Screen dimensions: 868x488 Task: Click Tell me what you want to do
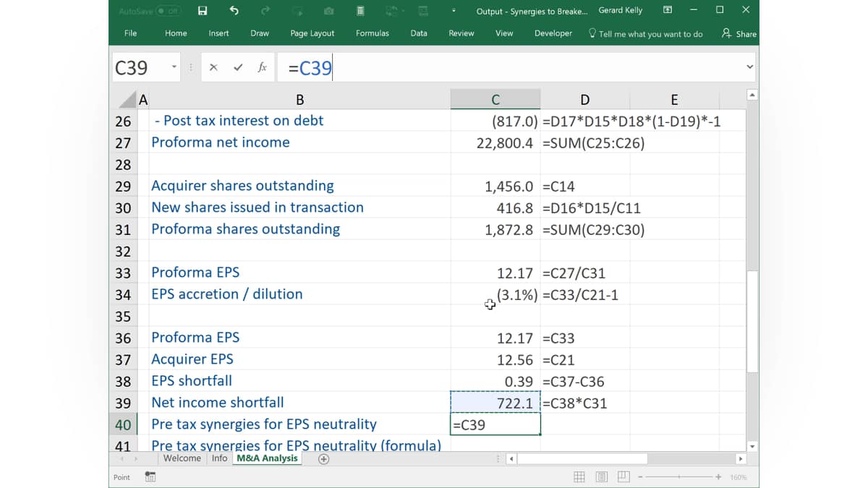pyautogui.click(x=645, y=33)
